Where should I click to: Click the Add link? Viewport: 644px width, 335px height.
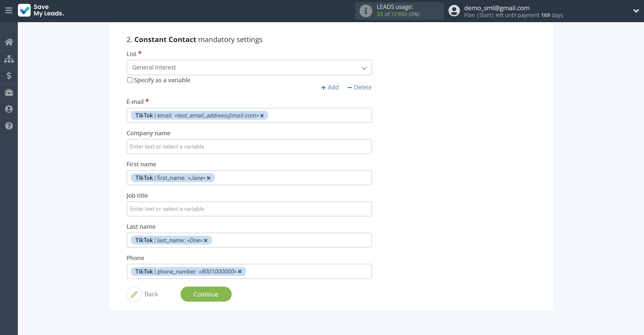[x=330, y=87]
